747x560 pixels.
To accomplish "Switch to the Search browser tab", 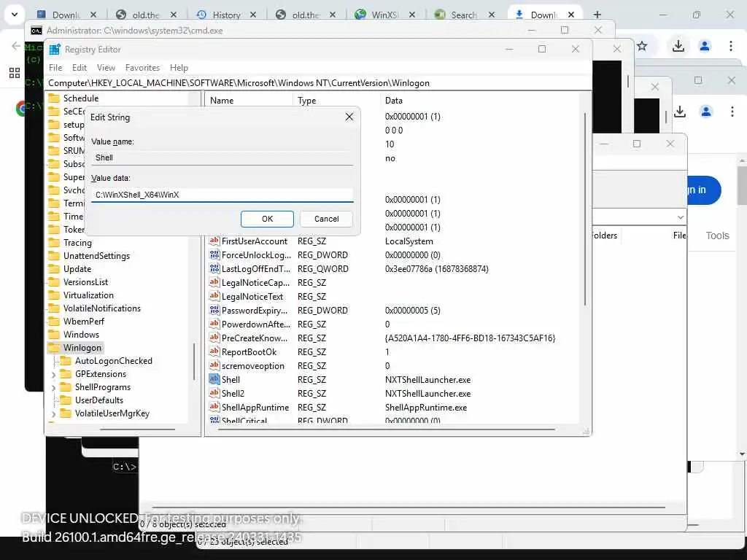I will (x=464, y=15).
